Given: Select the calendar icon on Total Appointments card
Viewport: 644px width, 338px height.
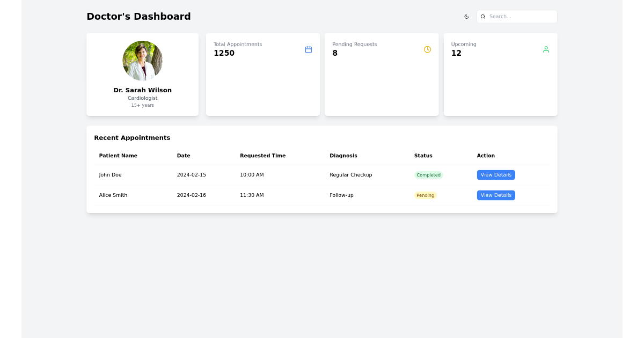Looking at the screenshot, I should [308, 49].
